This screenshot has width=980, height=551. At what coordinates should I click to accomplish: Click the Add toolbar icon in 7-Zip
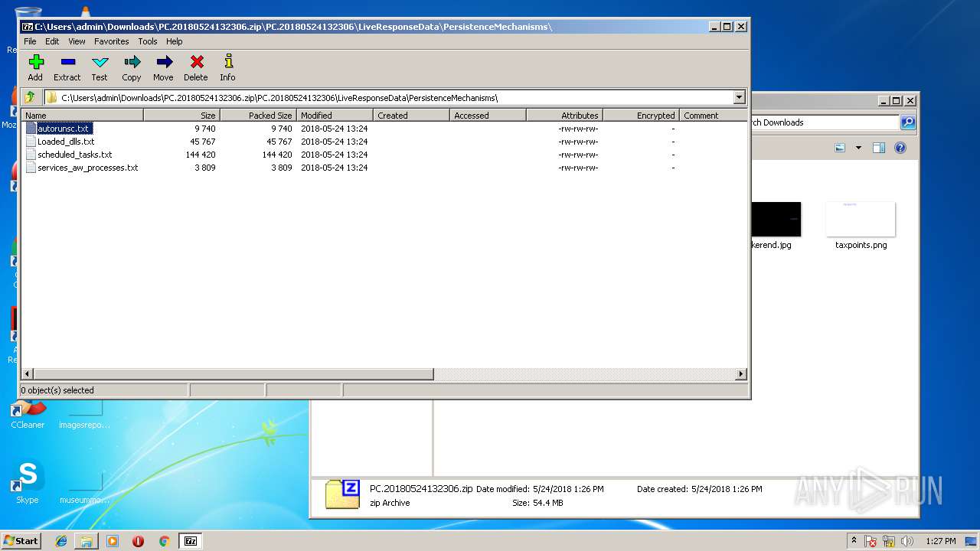35,67
